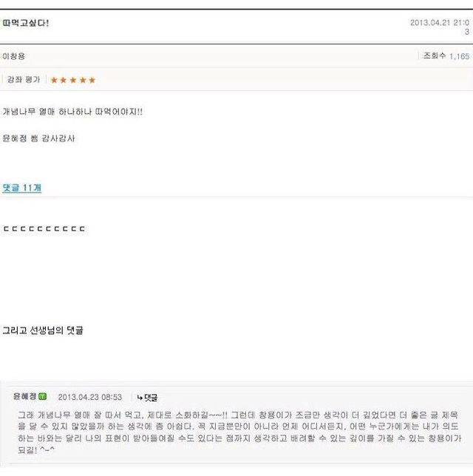Click the ↳댓글 reply button
Screen dimensions: 473x476
[x=147, y=398]
